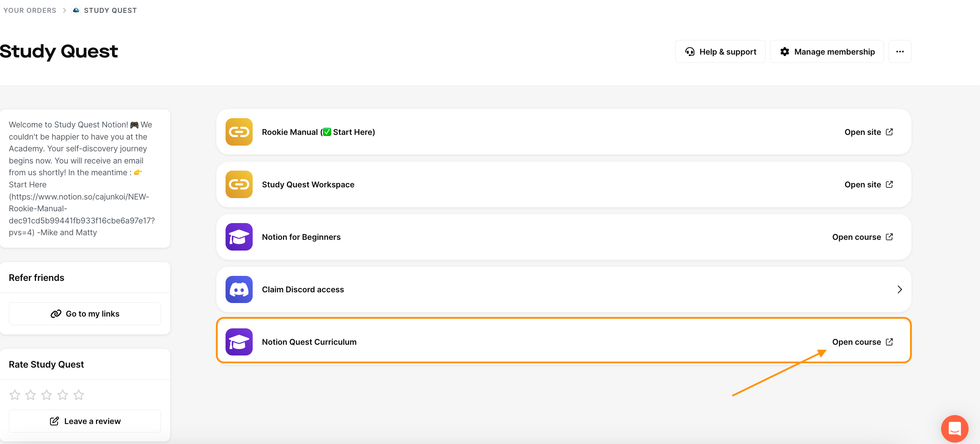Click the Manage membership button

click(x=827, y=52)
